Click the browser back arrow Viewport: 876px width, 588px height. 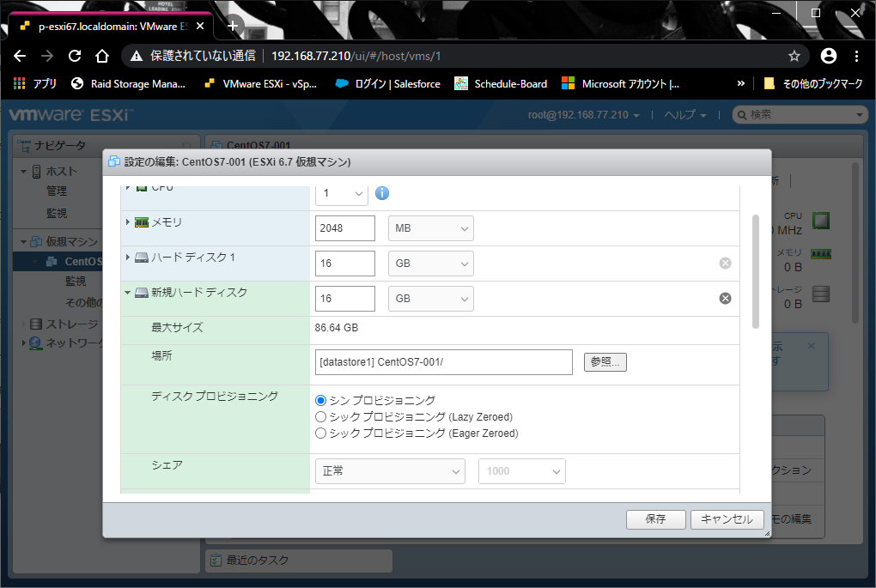20,56
